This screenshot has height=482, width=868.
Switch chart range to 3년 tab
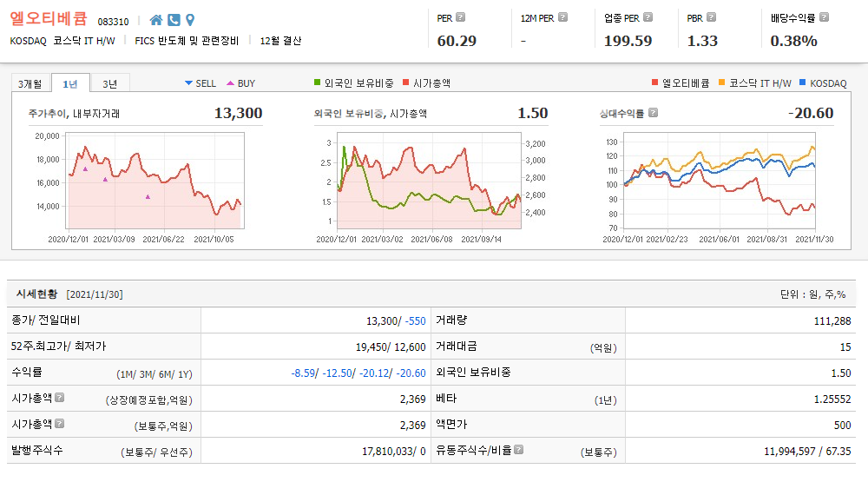[110, 83]
